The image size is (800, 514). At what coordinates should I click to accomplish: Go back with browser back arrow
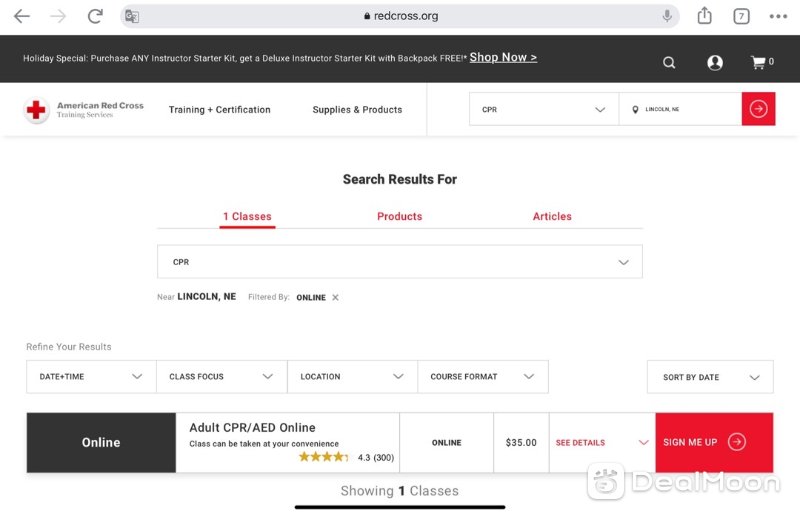21,16
